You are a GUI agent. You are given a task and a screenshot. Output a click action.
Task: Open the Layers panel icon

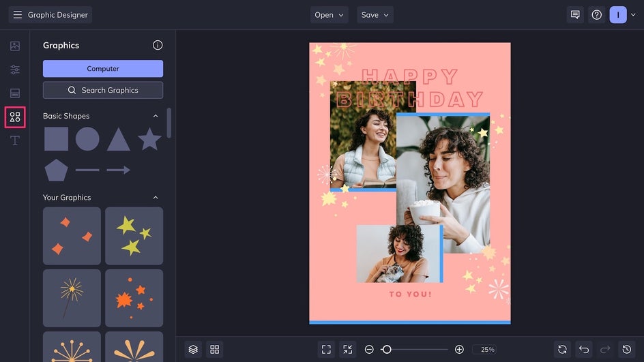click(193, 349)
